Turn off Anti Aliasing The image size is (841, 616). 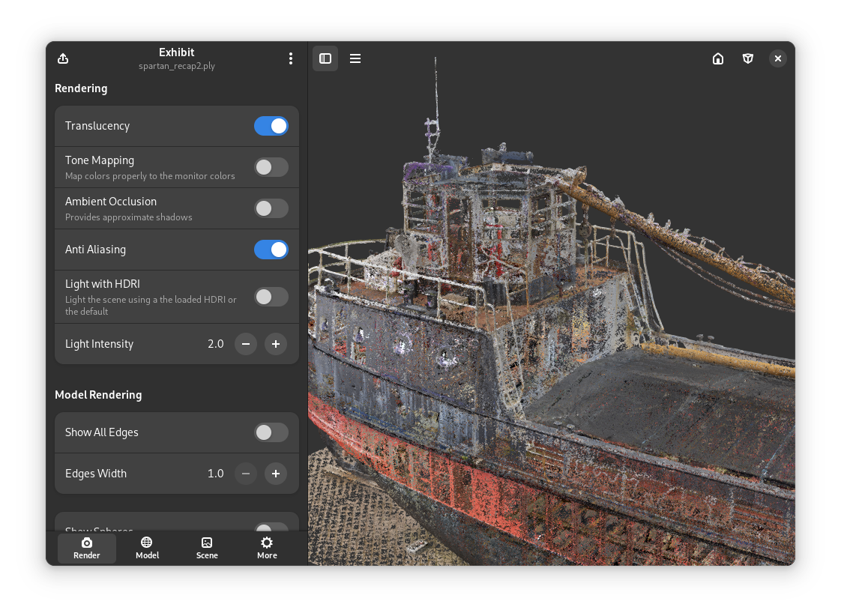tap(271, 250)
